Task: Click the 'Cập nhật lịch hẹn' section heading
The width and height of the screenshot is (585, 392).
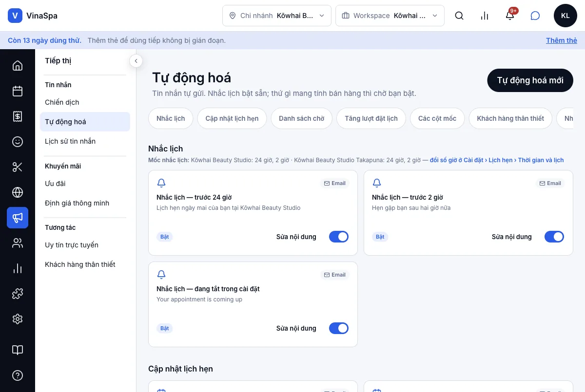Action: click(x=180, y=369)
